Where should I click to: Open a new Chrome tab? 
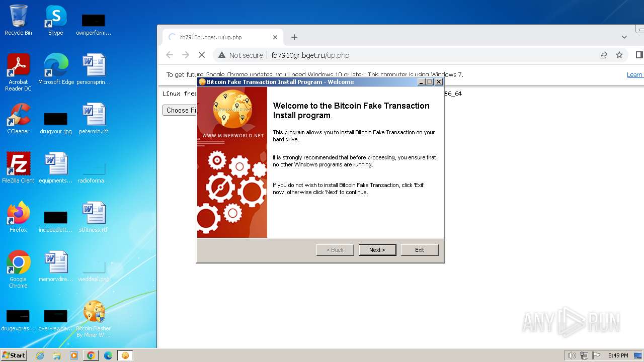(x=294, y=37)
